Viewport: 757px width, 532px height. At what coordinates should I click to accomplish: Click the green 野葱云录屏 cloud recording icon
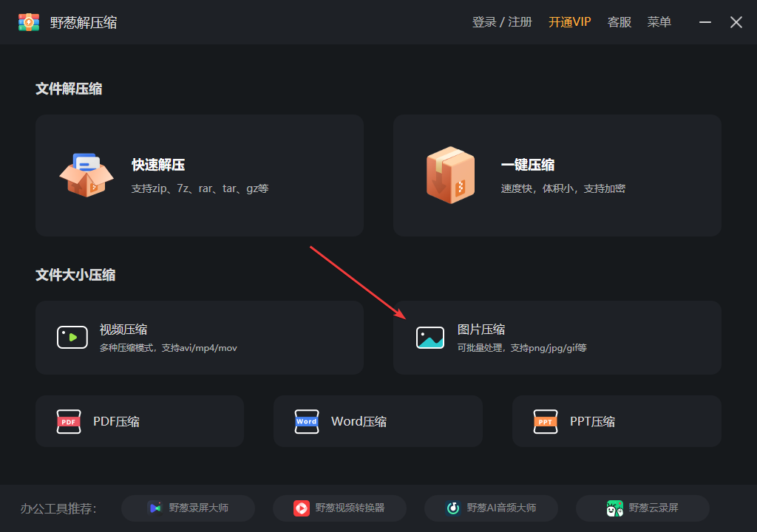tap(614, 508)
